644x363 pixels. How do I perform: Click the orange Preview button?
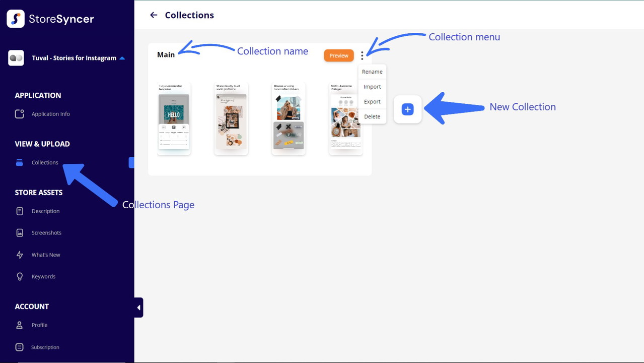point(339,55)
